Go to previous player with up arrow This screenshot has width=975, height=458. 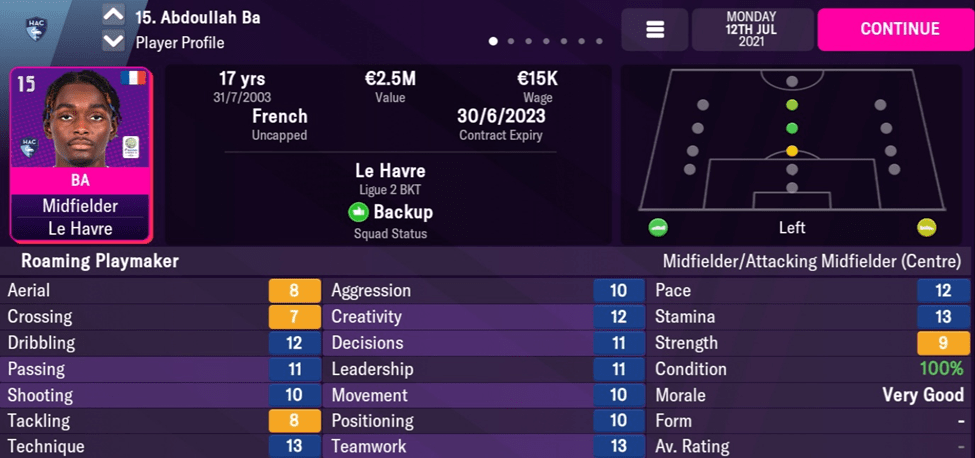click(113, 16)
